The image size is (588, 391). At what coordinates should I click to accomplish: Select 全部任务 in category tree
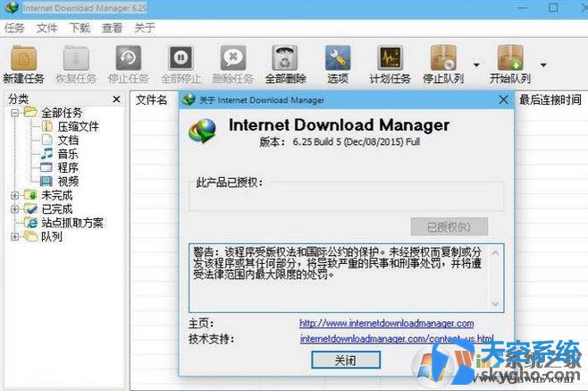62,113
